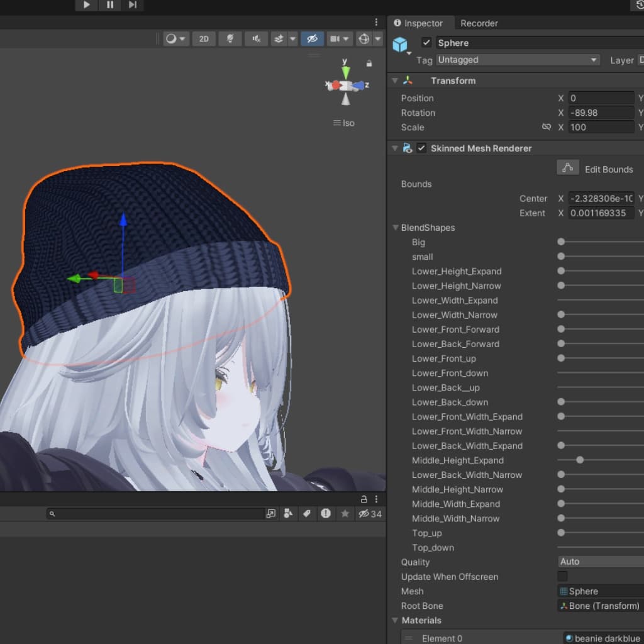Toggle 2D scene view mode

[x=204, y=38]
